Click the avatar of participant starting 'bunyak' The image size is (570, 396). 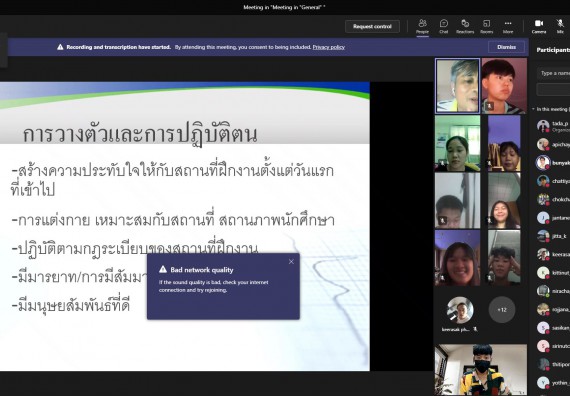[x=543, y=163]
